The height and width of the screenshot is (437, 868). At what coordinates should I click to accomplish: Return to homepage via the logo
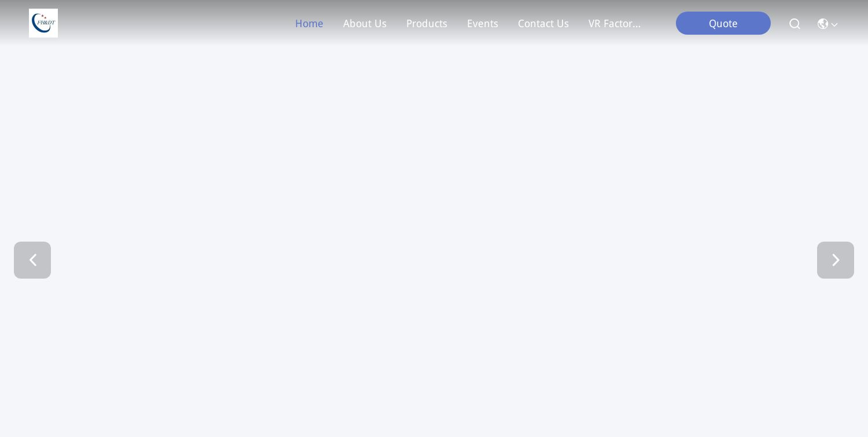(x=43, y=23)
